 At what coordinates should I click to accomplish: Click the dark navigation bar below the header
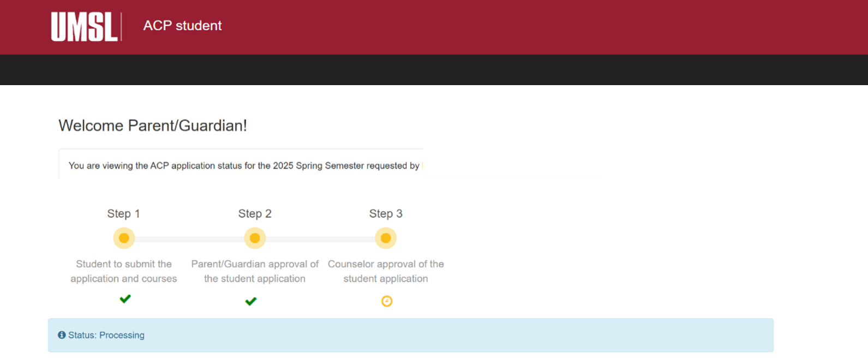point(434,70)
